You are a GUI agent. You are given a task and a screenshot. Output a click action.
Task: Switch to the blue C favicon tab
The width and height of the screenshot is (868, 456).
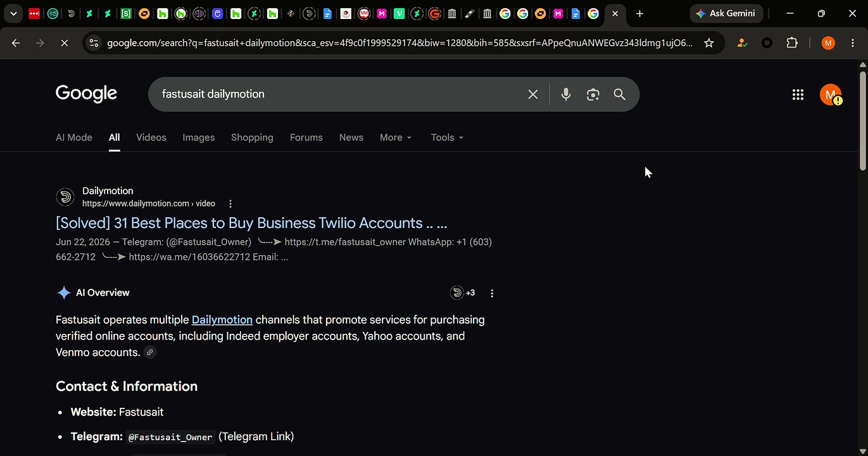point(217,13)
